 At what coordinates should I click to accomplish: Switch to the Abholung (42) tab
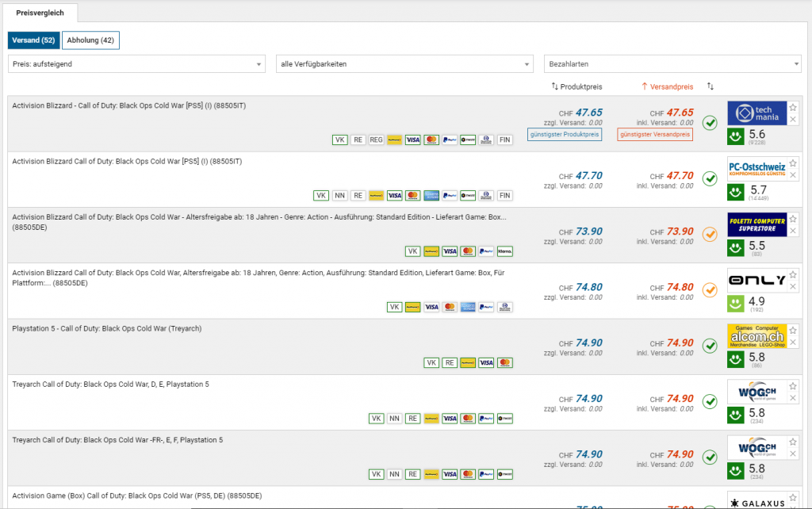pyautogui.click(x=90, y=40)
